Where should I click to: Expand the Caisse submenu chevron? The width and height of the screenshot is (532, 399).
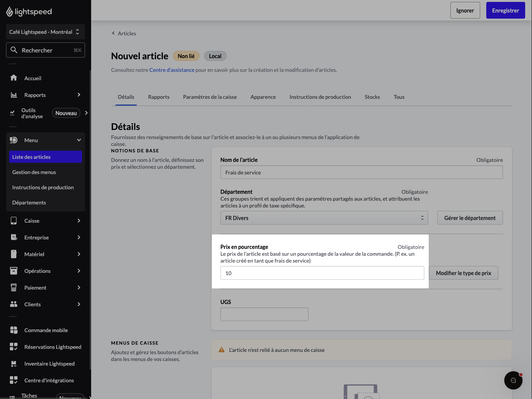pyautogui.click(x=79, y=221)
